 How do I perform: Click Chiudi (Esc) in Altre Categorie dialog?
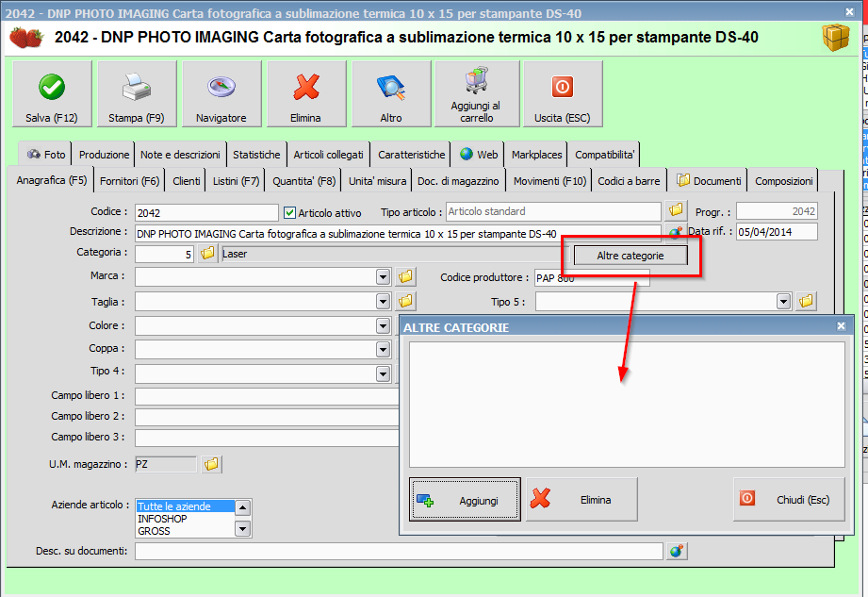pos(790,500)
